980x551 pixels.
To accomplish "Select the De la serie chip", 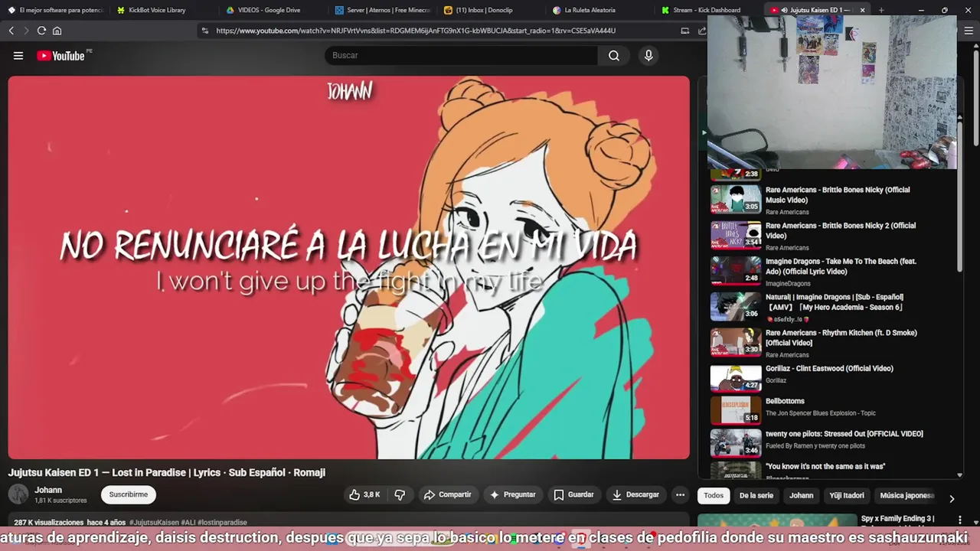I will tap(756, 496).
